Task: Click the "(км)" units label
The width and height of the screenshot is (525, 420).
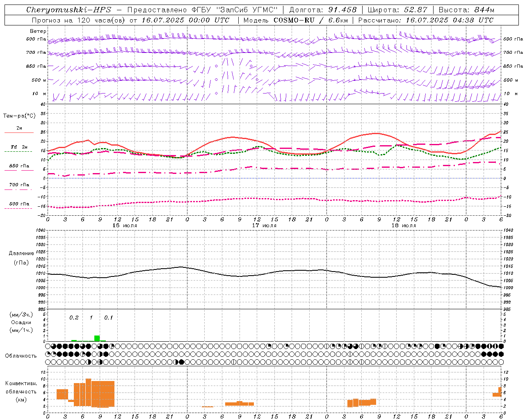Action: click(x=21, y=399)
